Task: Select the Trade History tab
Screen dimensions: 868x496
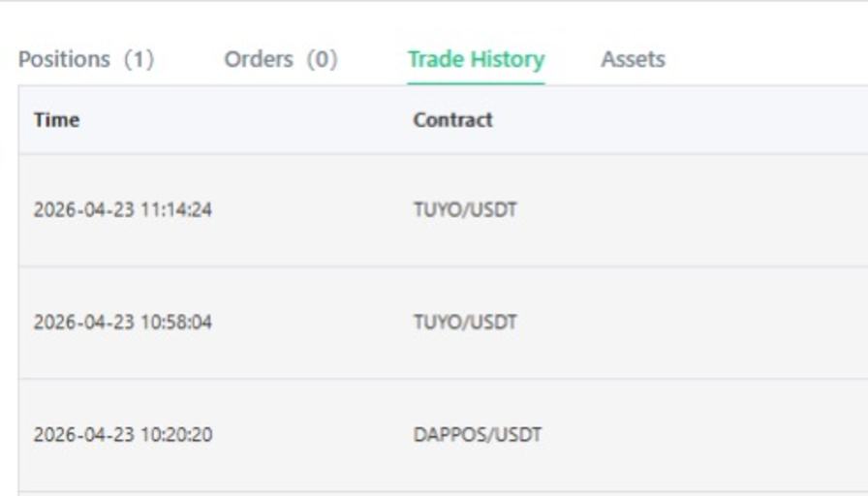Action: pyautogui.click(x=476, y=59)
